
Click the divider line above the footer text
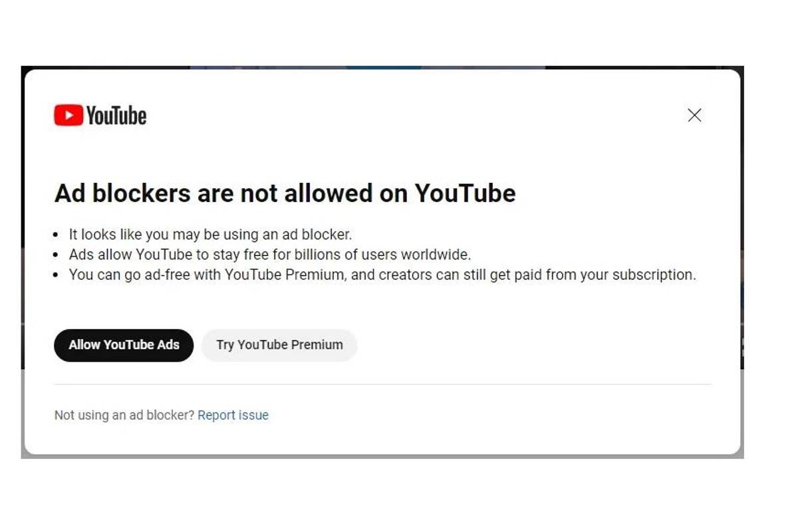click(382, 382)
